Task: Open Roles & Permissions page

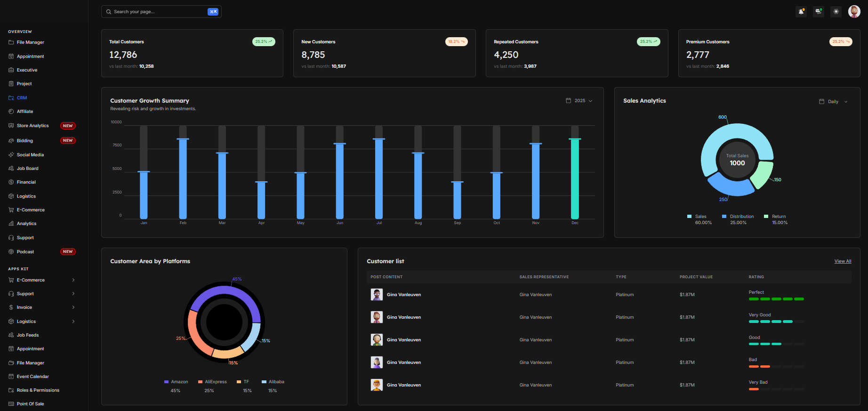Action: (38, 390)
